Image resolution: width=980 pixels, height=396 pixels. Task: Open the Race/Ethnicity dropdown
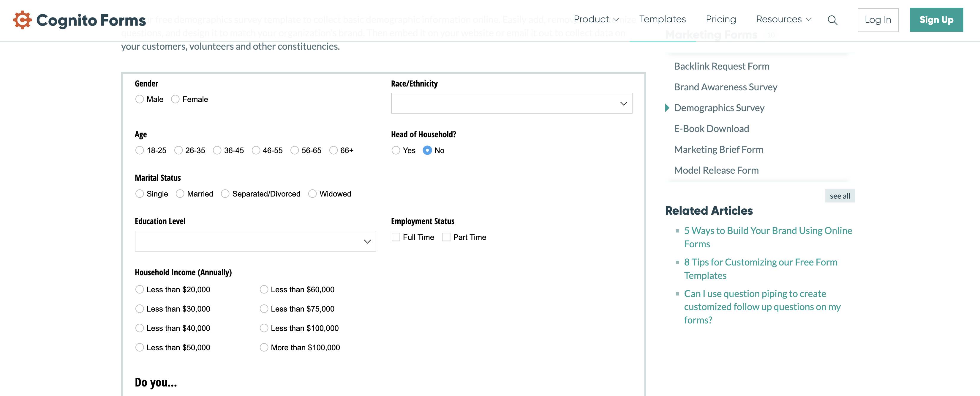(x=511, y=103)
